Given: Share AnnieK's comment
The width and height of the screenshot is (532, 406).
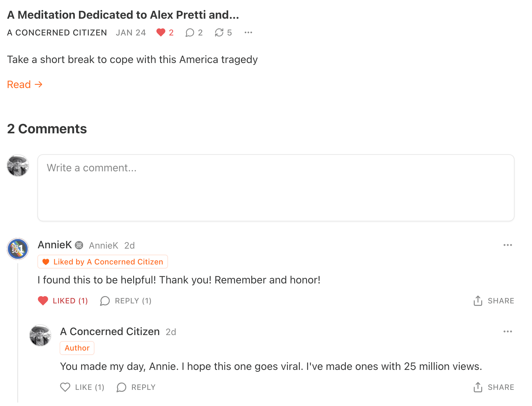Looking at the screenshot, I should tap(494, 301).
